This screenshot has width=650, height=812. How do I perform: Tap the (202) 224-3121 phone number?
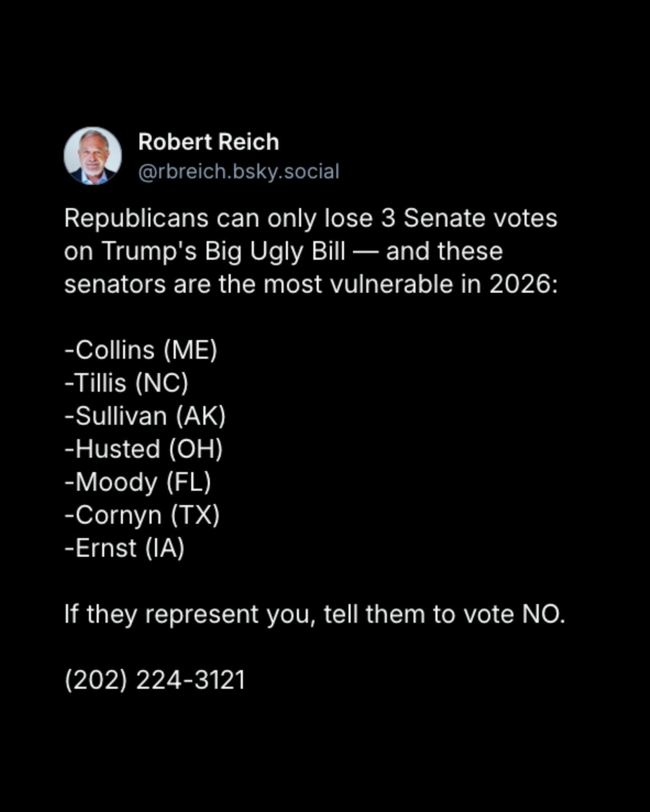(x=155, y=680)
